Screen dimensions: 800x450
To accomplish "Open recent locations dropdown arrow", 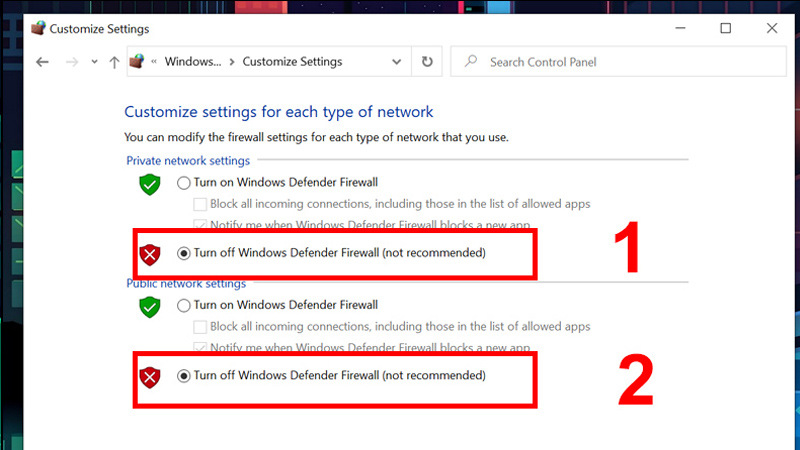I will pos(94,62).
